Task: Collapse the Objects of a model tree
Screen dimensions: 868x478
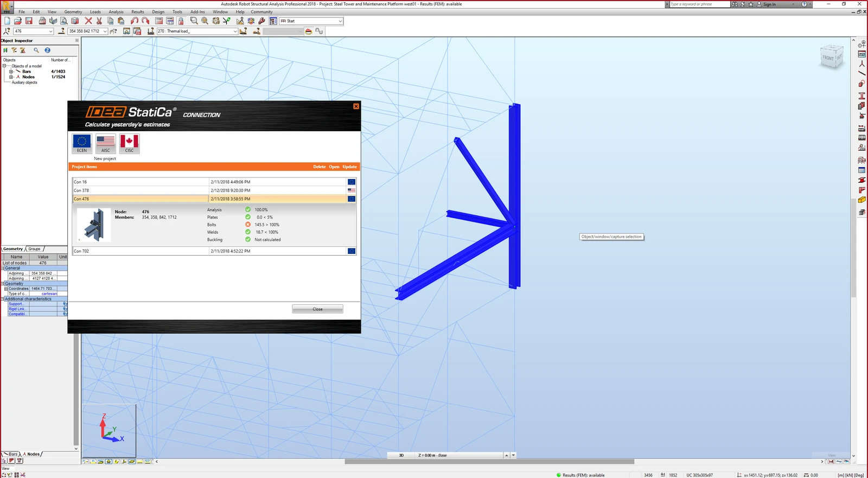Action: [4, 66]
